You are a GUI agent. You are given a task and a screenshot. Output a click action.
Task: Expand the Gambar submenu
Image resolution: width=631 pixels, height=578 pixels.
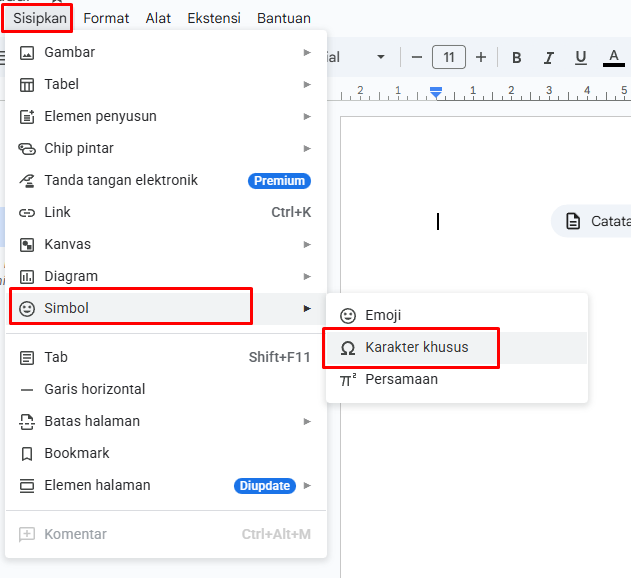pos(69,52)
